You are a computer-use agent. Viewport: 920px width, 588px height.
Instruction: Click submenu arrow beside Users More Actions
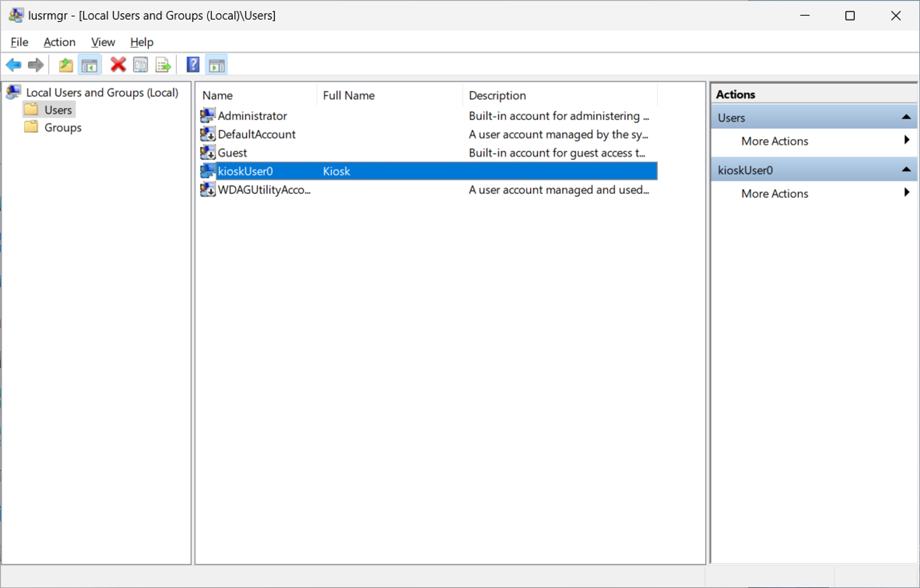(907, 140)
